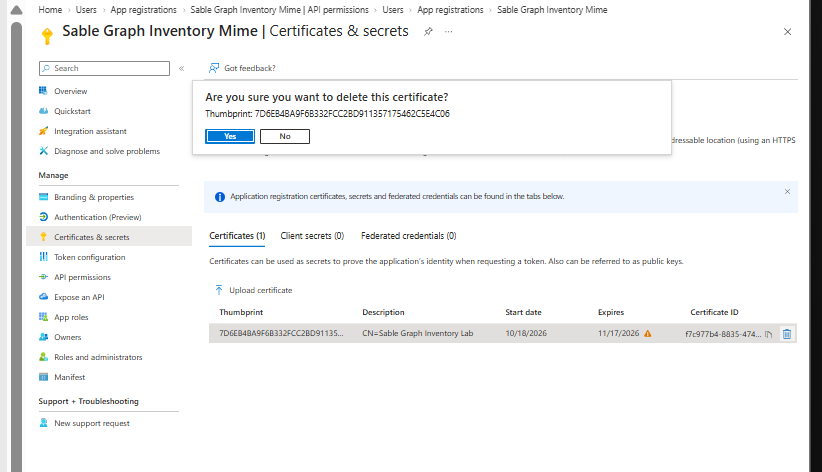822x472 pixels.
Task: Click the Roles and administrators icon
Action: click(44, 357)
